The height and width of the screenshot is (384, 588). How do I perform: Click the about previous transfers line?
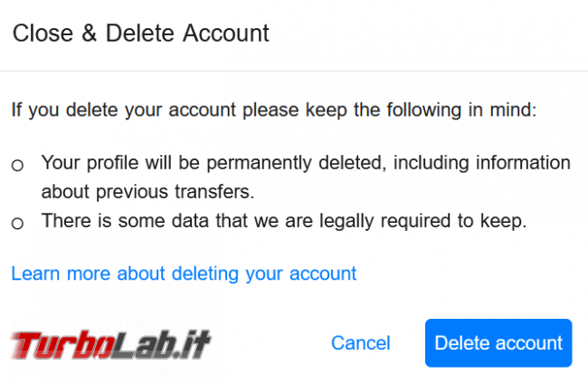point(147,191)
